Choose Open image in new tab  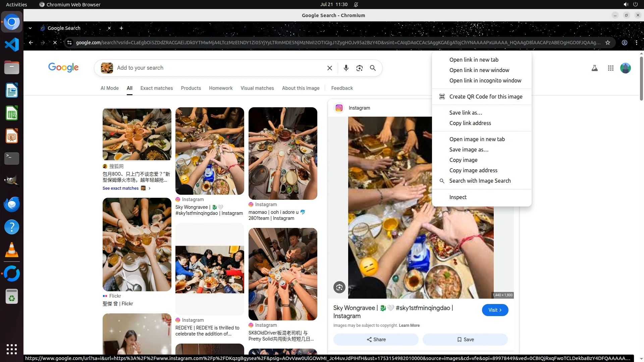[477, 139]
